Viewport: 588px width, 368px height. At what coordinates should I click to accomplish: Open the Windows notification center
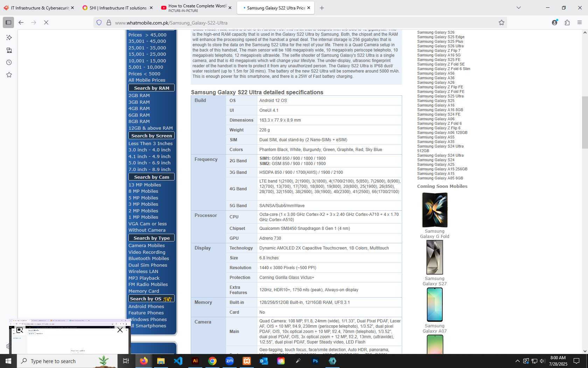click(x=576, y=361)
